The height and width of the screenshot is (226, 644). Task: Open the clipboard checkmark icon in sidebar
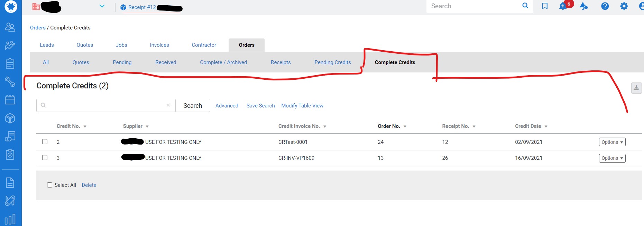point(10,155)
